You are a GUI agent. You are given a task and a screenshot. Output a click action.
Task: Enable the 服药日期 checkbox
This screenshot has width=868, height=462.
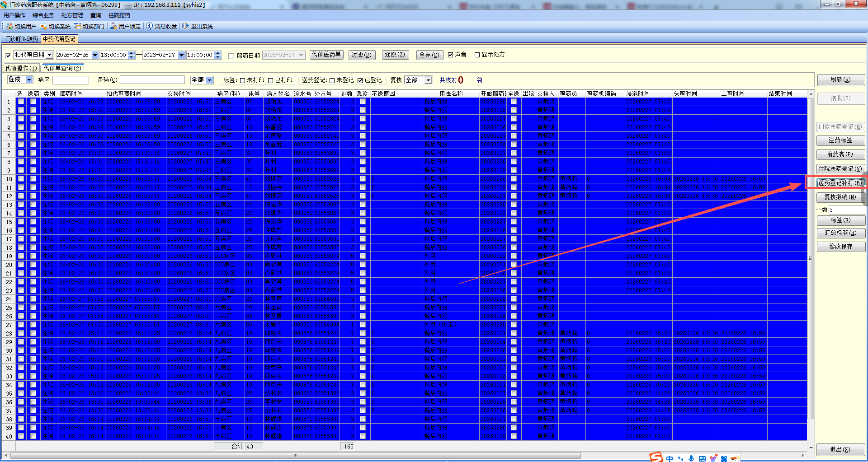(x=231, y=56)
